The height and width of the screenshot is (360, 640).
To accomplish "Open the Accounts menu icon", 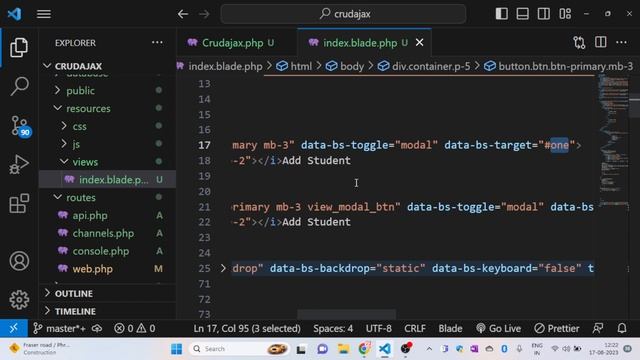I will (19, 261).
